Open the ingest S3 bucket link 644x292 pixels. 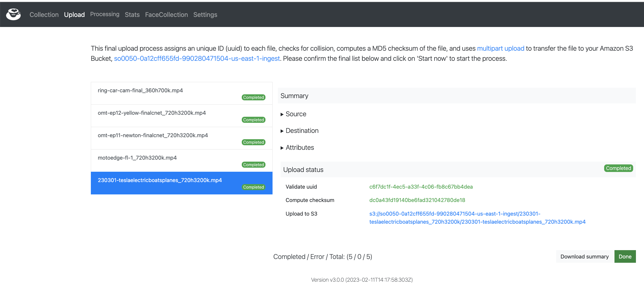[197, 59]
